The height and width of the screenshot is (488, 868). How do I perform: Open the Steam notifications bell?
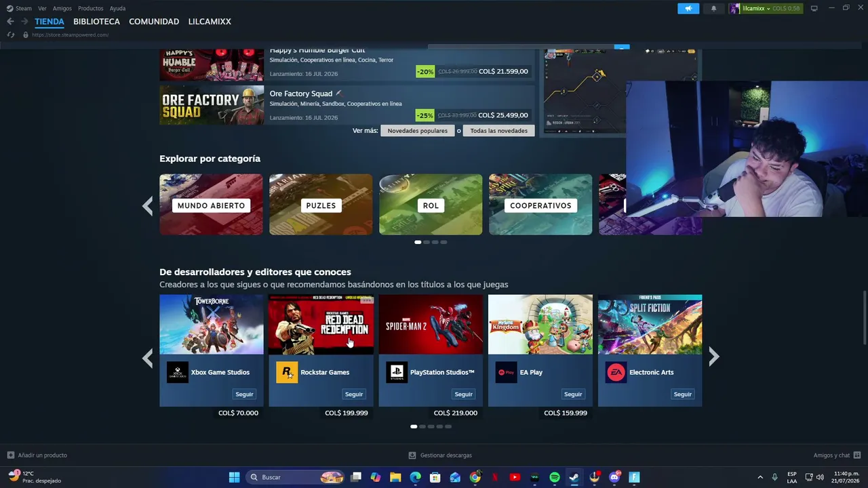pos(713,9)
